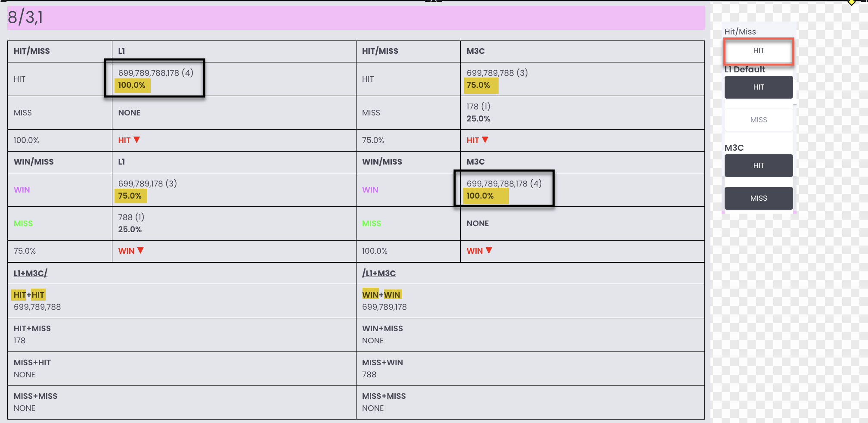Screen dimensions: 868x423
Task: Open the red WIN dropdown in L1 column
Action: pyautogui.click(x=131, y=251)
